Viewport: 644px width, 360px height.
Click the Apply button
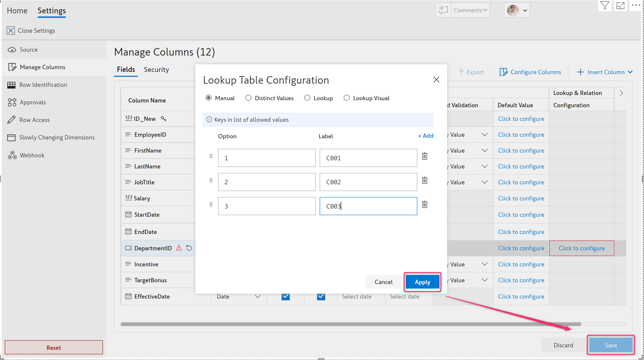pyautogui.click(x=422, y=282)
